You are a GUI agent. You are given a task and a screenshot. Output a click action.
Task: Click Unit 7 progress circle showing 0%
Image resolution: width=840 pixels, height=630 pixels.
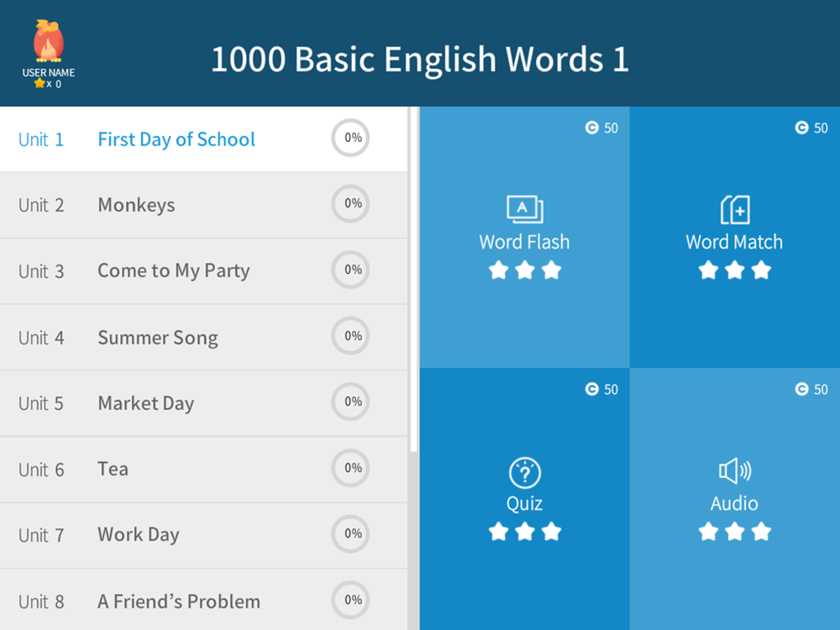click(350, 534)
